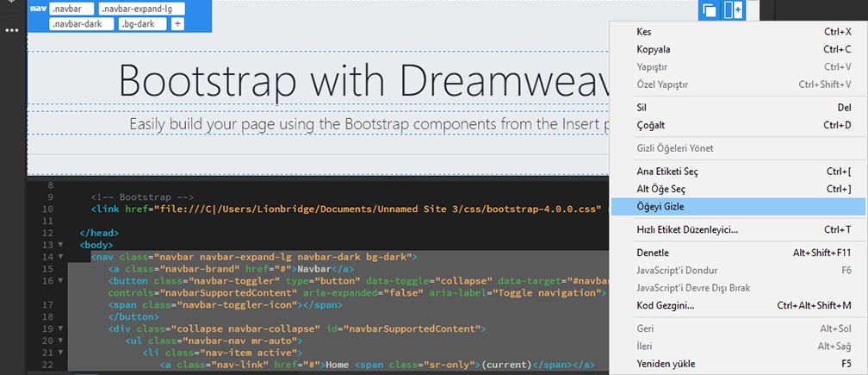Screen dimensions: 868x375
Task: Click the Gizli Öğeleri Yönet menu entry
Action: point(737,148)
